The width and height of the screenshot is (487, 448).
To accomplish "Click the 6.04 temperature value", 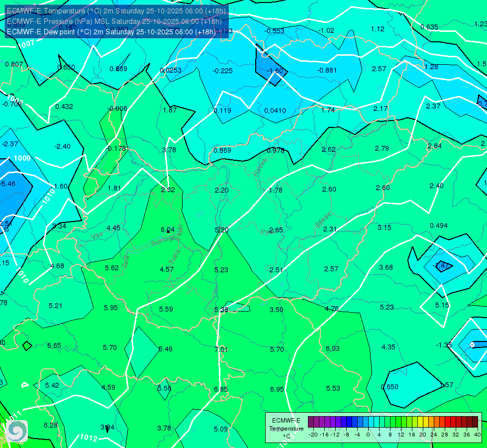I will coord(168,230).
